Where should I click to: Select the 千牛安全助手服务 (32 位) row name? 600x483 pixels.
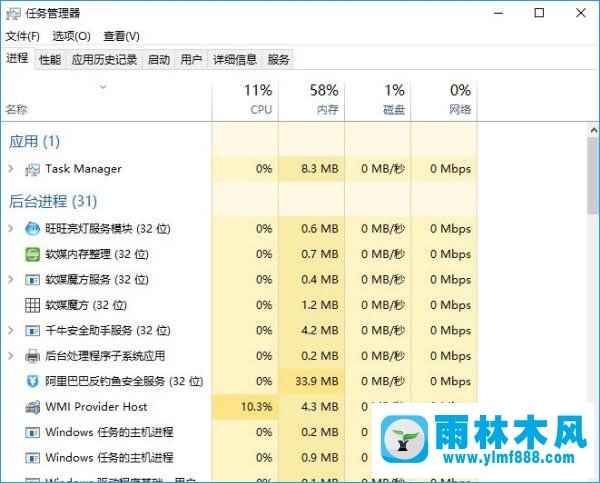pos(108,330)
